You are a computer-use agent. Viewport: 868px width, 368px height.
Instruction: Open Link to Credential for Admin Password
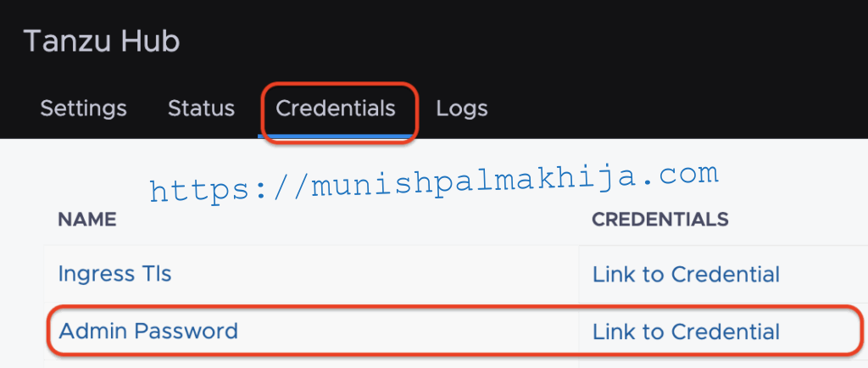[x=686, y=332]
